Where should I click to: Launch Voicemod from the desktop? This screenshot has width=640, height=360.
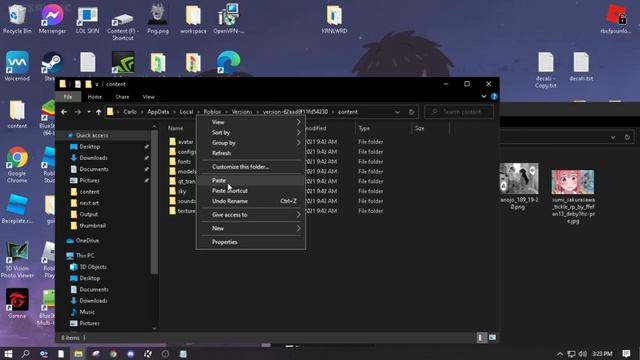[17, 66]
